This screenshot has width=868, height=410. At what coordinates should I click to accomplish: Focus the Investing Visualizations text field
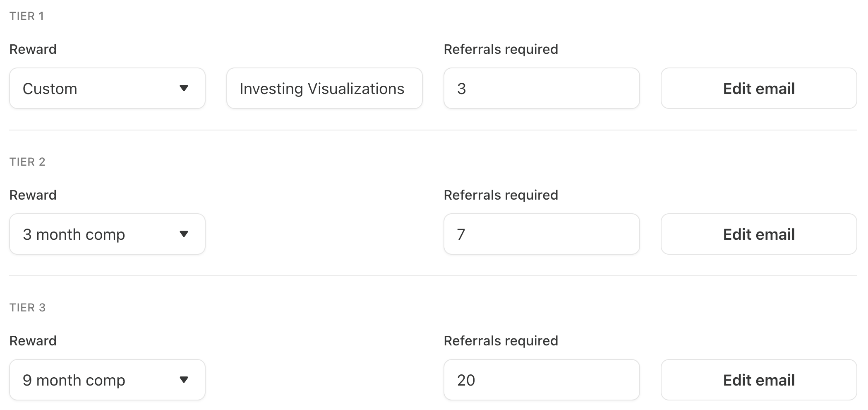pyautogui.click(x=324, y=88)
